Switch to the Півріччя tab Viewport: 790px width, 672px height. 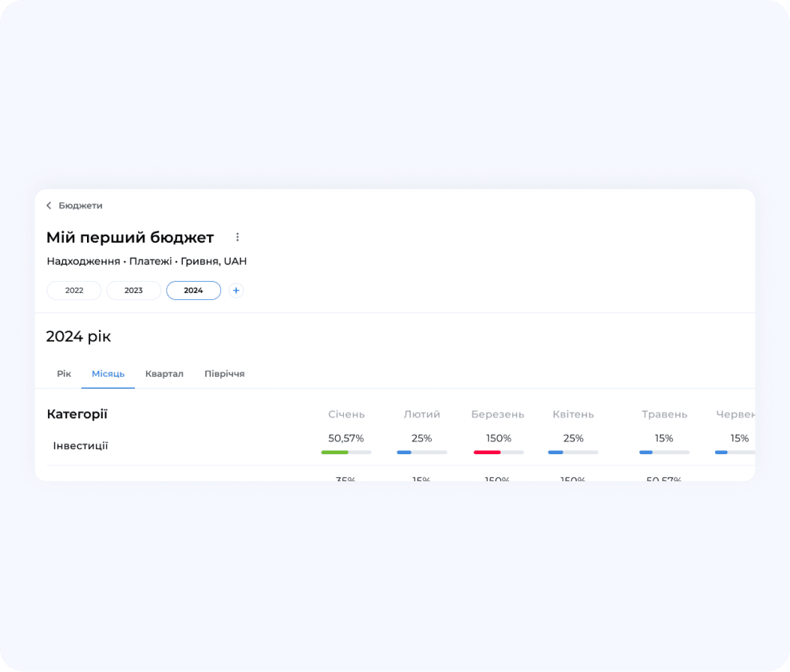[224, 374]
